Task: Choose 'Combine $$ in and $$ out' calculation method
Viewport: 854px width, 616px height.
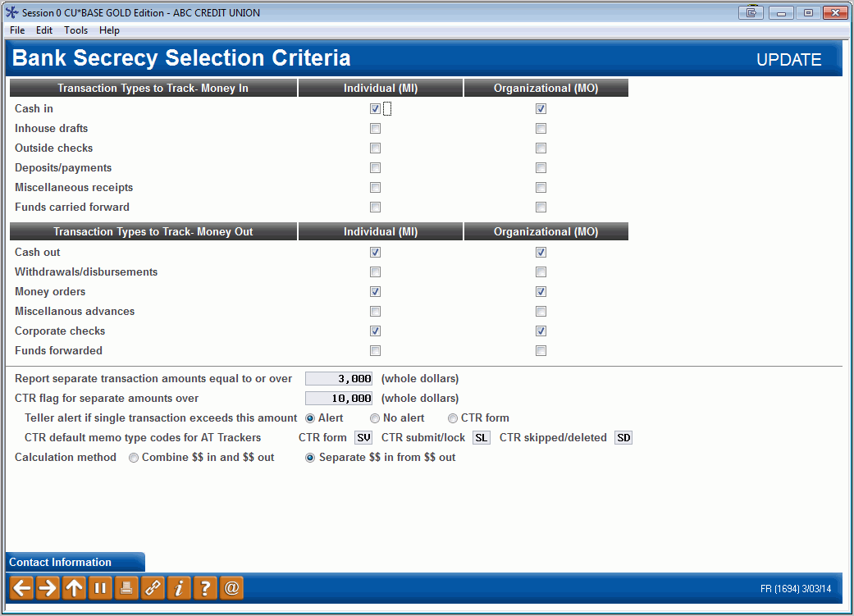Action: pos(134,458)
